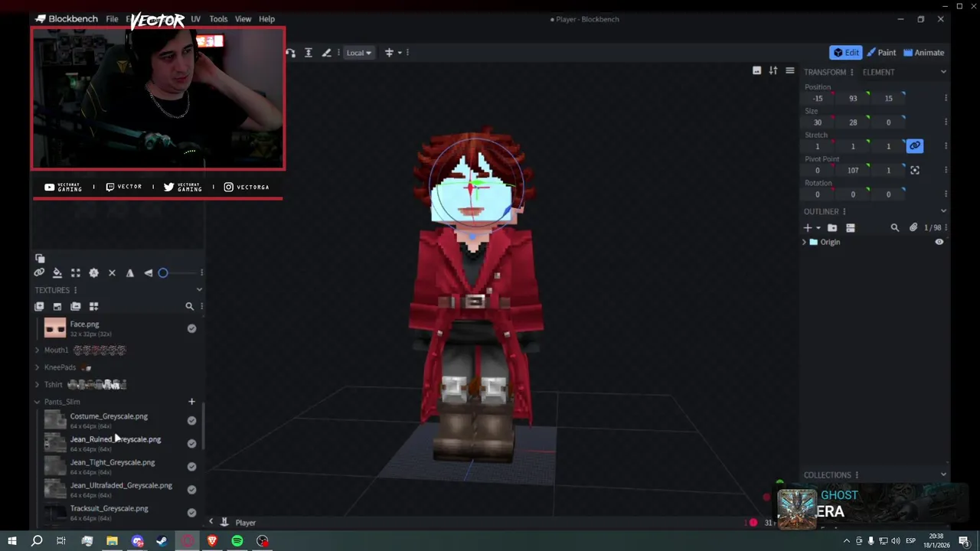980x551 pixels.
Task: Collapse the Outliner panel chevron
Action: tap(943, 211)
